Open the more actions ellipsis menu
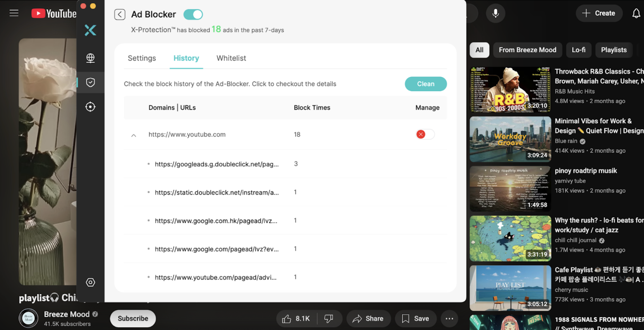644x330 pixels. tap(449, 319)
